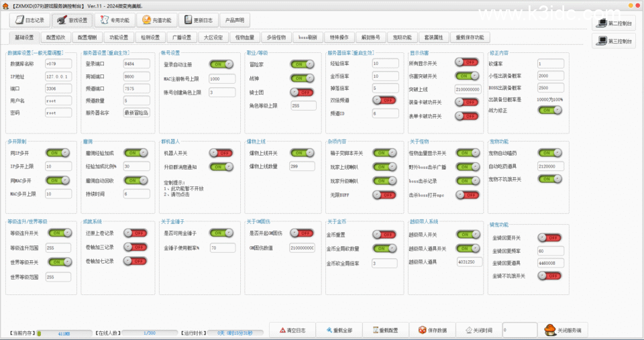Image resolution: width=644 pixels, height=340 pixels.
Task: Toggle the 爆物上线开关 switch
Action: click(303, 153)
